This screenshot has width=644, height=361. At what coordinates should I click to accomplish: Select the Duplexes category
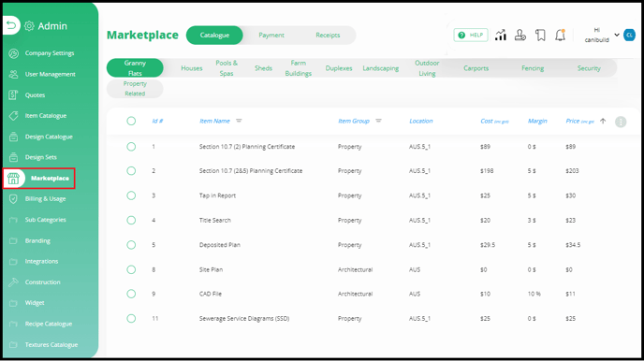tap(339, 68)
